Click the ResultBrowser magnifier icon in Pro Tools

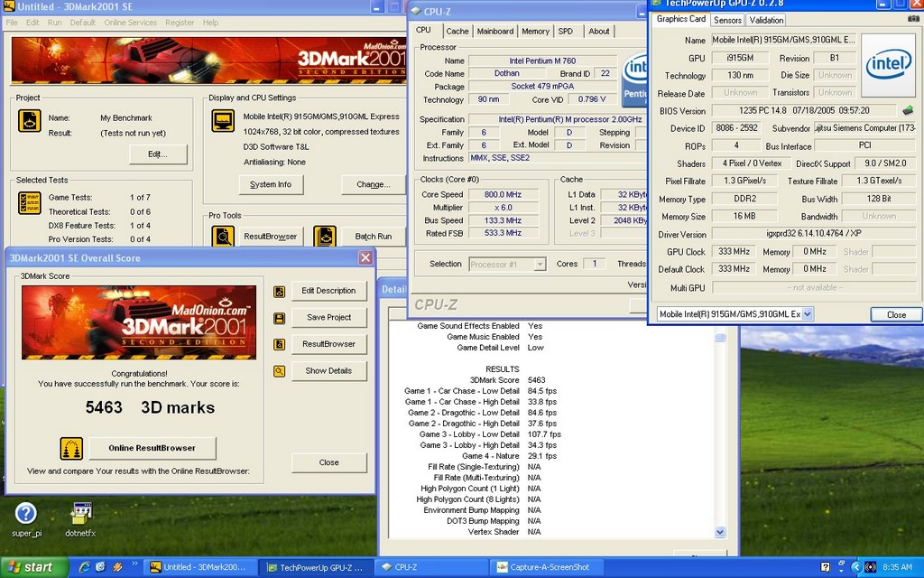(x=223, y=237)
